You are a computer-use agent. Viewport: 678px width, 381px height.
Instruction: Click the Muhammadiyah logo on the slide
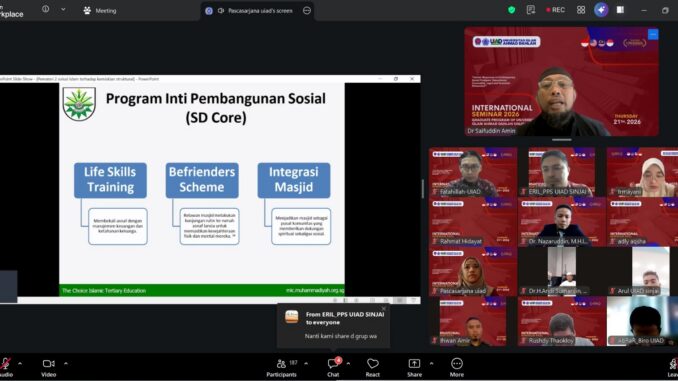79,104
